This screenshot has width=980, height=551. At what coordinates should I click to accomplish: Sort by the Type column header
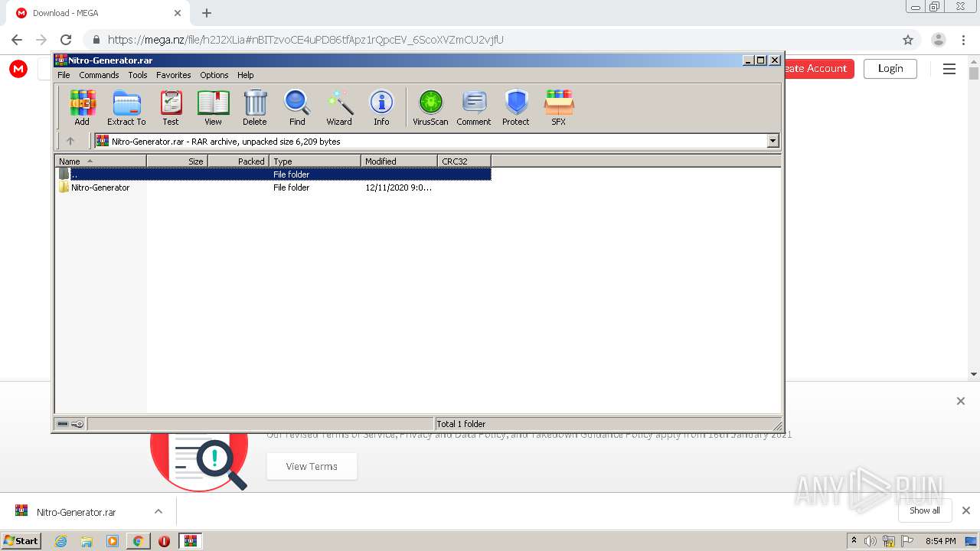click(x=315, y=161)
